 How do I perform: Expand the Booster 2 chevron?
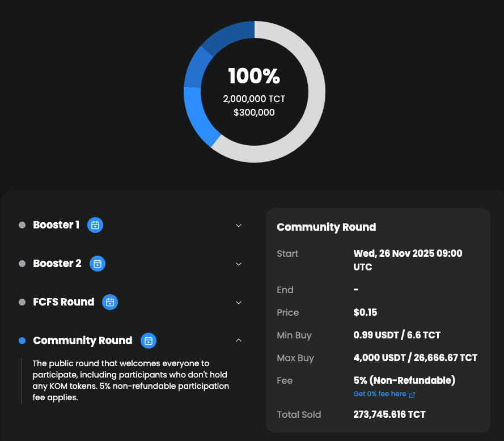(x=239, y=264)
